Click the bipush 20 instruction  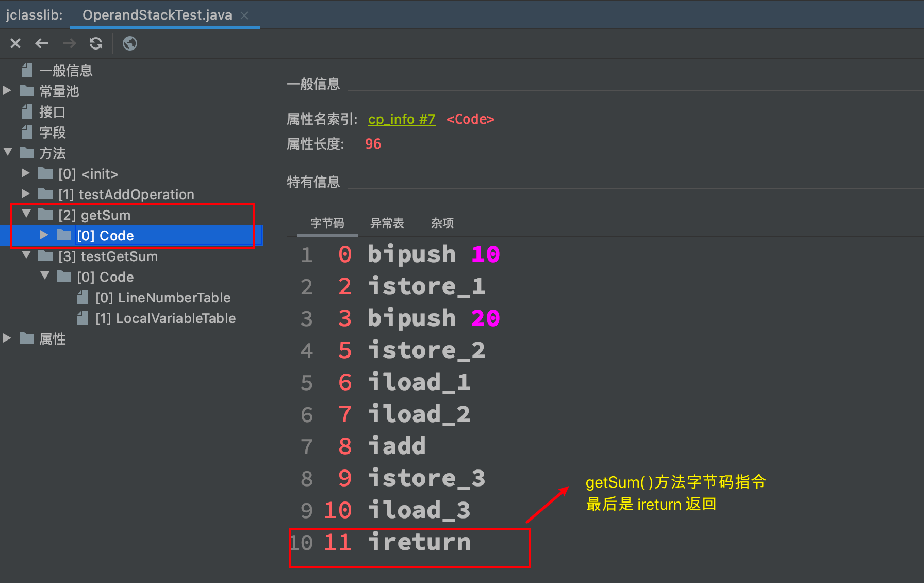[434, 318]
